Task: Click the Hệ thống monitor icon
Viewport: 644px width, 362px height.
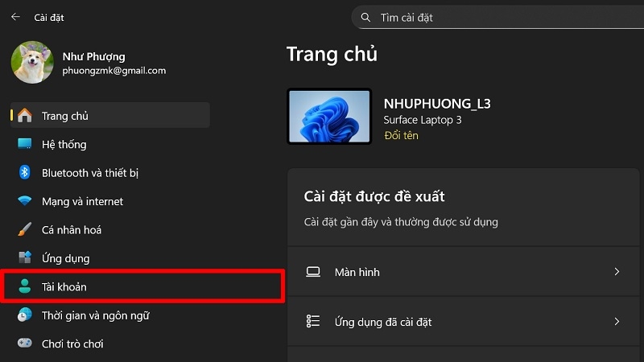Action: (25, 144)
